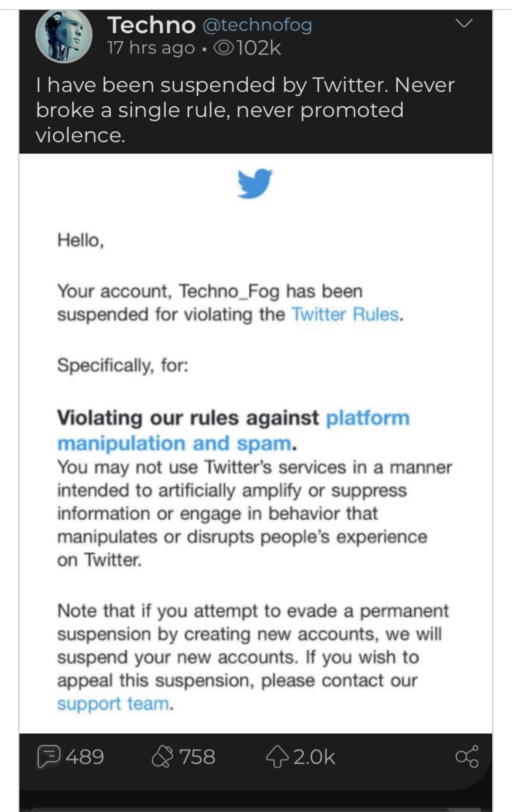Click the blue Twitter bird logo

(x=255, y=184)
